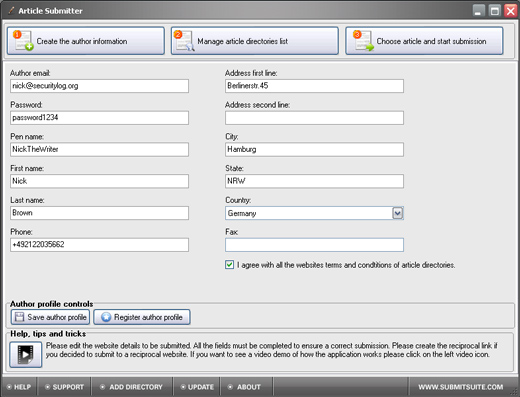
Task: Go to Choose article and start submission
Action: click(424, 41)
